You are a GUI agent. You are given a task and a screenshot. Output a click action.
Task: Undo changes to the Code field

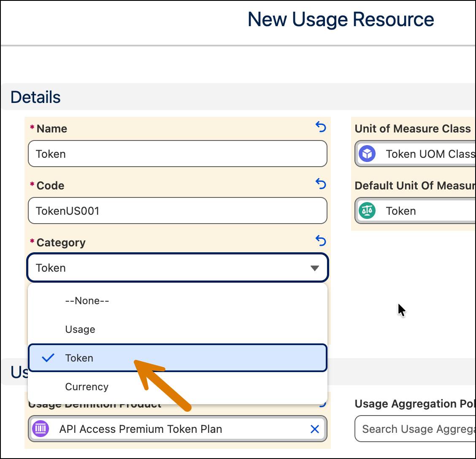tap(321, 184)
